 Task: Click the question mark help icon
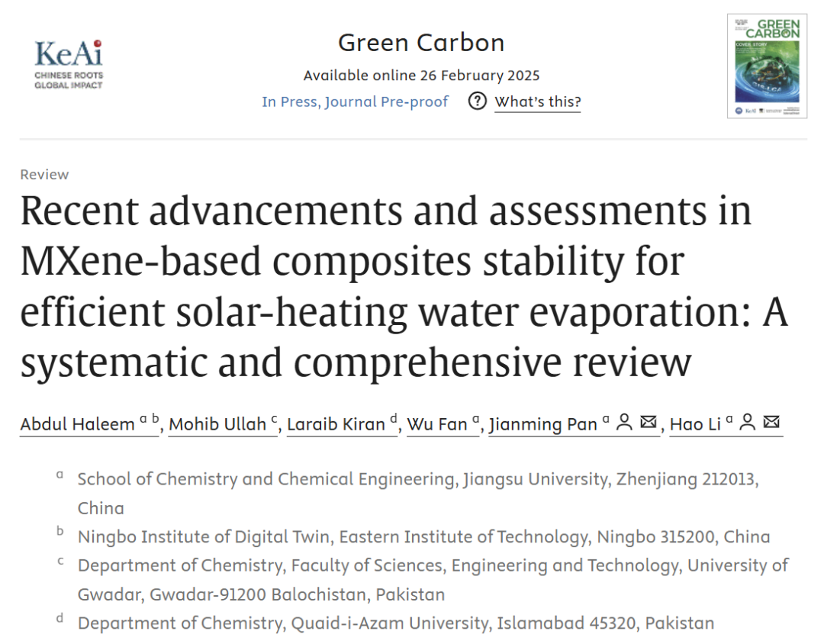click(x=478, y=101)
